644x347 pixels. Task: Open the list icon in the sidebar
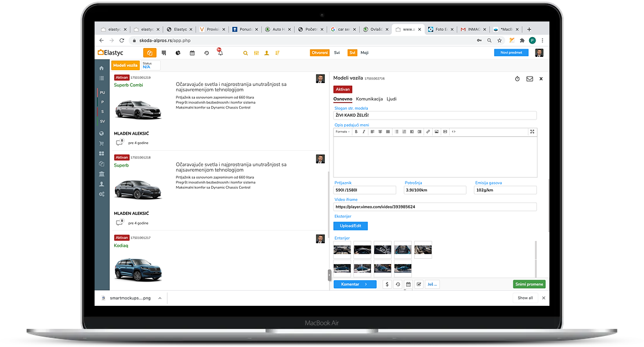pyautogui.click(x=102, y=78)
